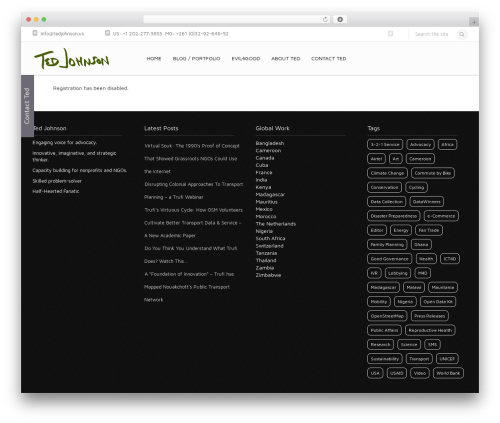Select Mauritius under Global Work
Image resolution: width=500 pixels, height=423 pixels.
pos(266,202)
